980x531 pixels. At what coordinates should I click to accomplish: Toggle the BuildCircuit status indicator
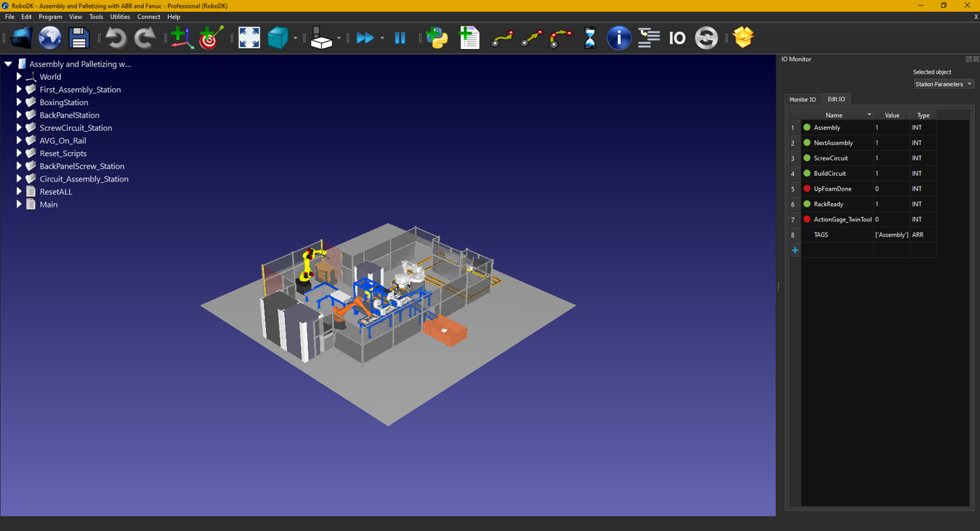point(807,174)
